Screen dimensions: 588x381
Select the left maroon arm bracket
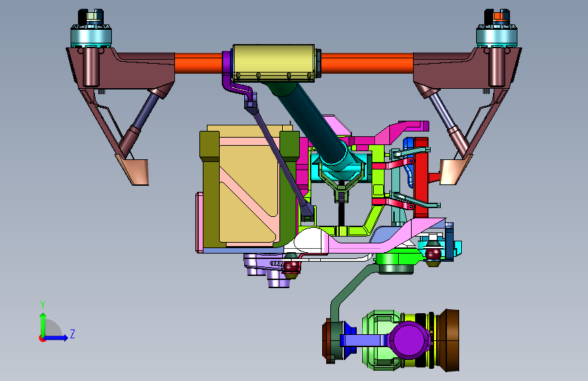(x=121, y=68)
